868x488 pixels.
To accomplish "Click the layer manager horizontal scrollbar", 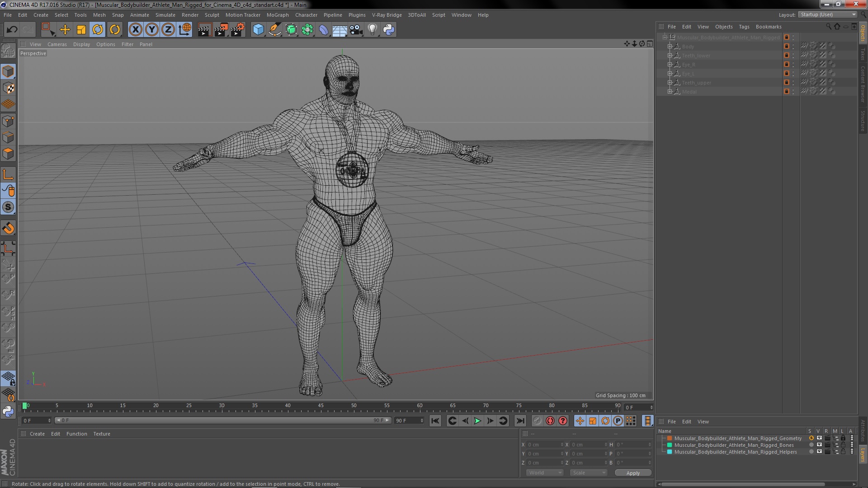I will pyautogui.click(x=742, y=484).
